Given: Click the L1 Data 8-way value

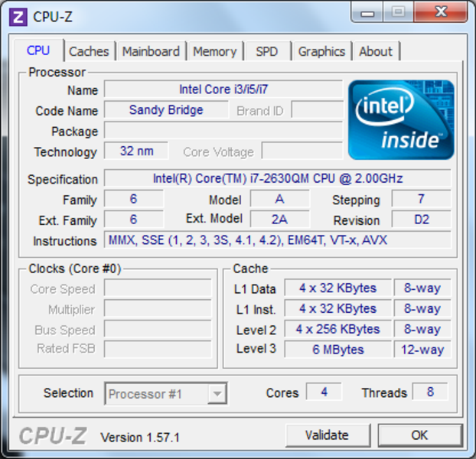Looking at the screenshot, I should [x=422, y=288].
